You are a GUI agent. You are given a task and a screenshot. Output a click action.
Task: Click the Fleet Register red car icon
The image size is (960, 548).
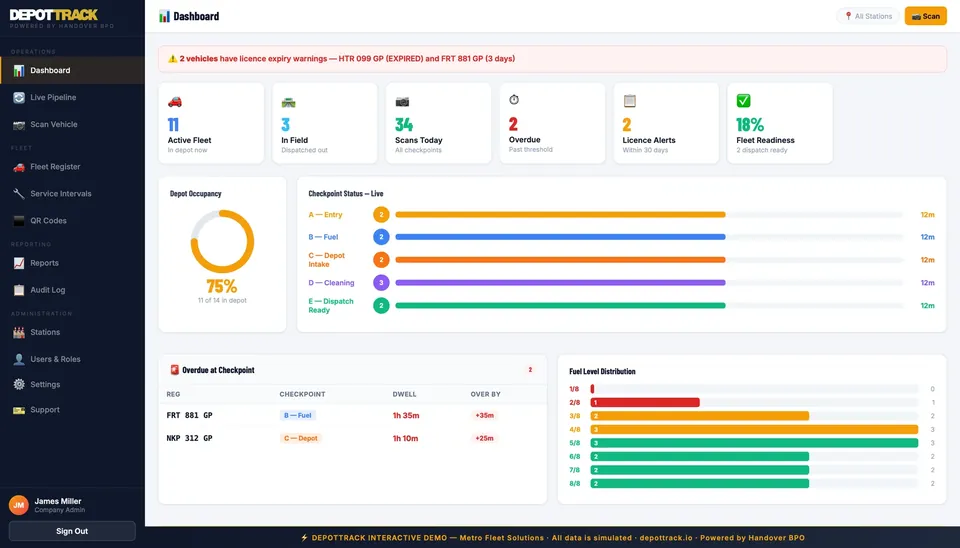pyautogui.click(x=19, y=167)
